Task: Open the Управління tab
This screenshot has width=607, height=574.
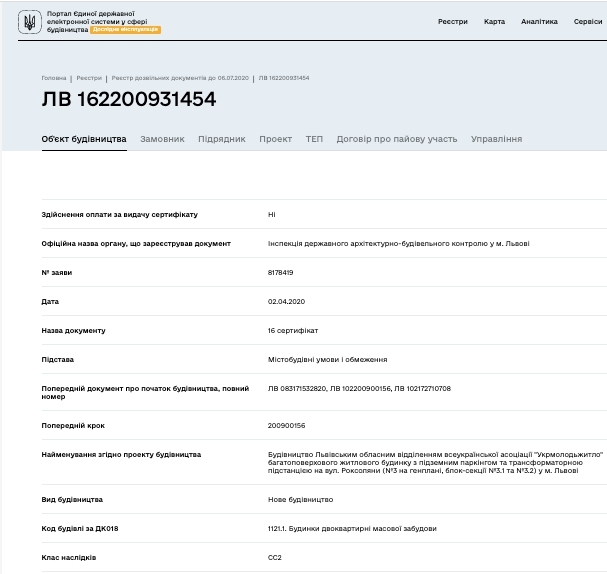Action: click(497, 139)
